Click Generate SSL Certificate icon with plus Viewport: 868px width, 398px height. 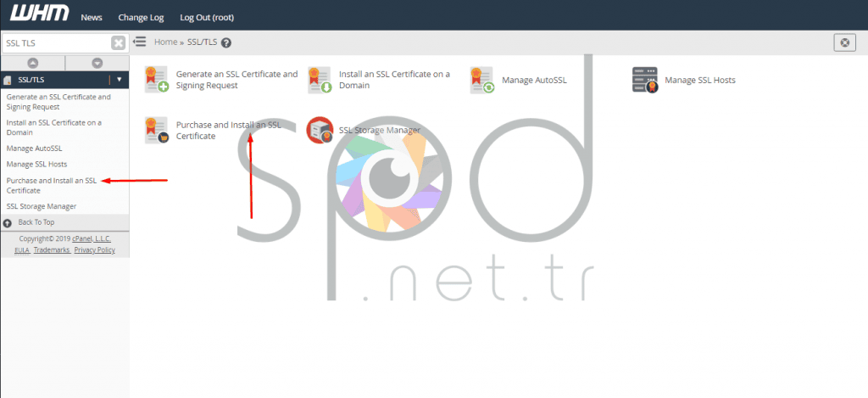tap(157, 80)
